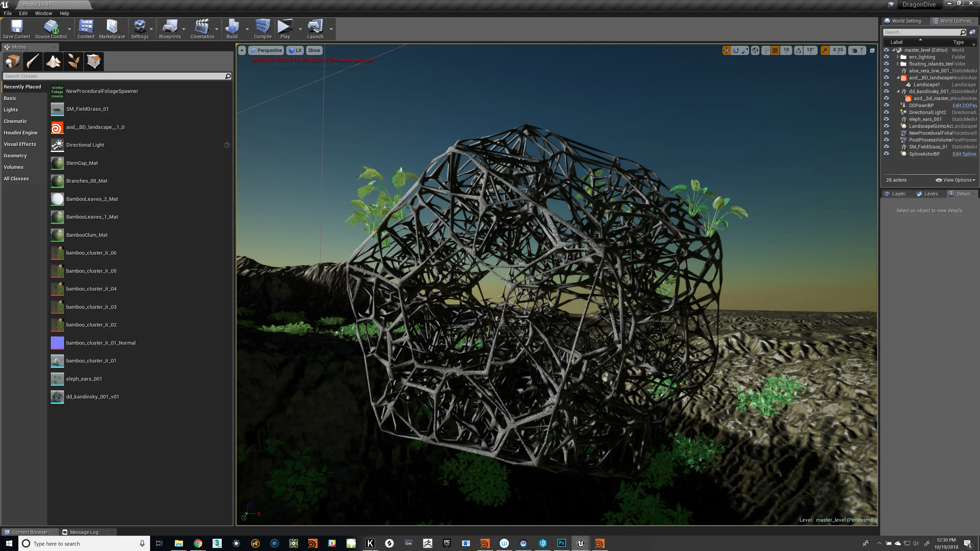Select the scale transform gizmo icon

[x=745, y=50]
